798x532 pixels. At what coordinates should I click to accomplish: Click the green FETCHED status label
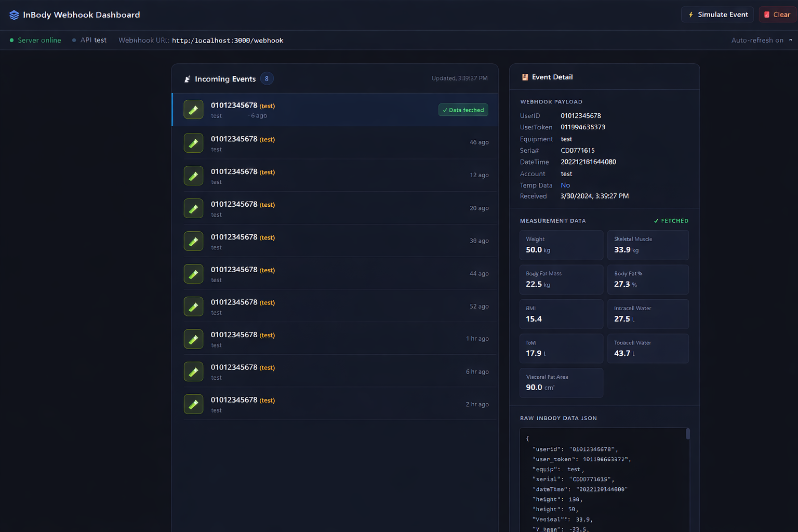click(x=671, y=221)
